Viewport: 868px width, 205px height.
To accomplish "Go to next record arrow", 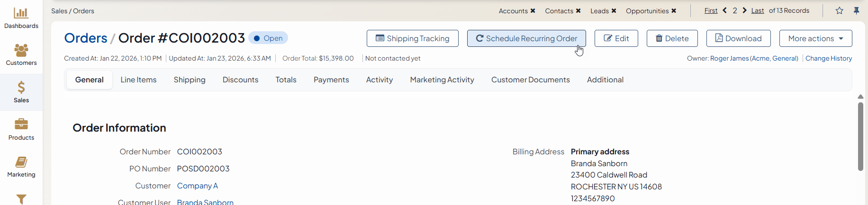I will [744, 10].
